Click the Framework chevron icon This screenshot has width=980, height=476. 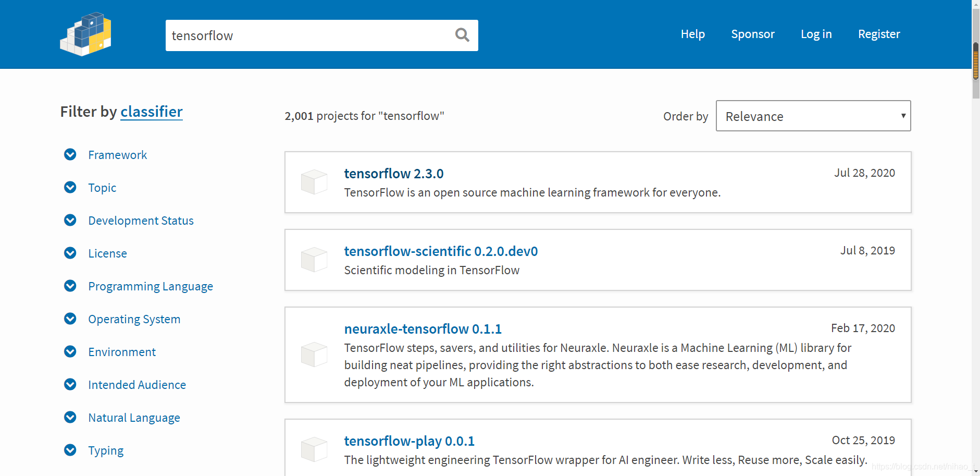click(x=70, y=154)
